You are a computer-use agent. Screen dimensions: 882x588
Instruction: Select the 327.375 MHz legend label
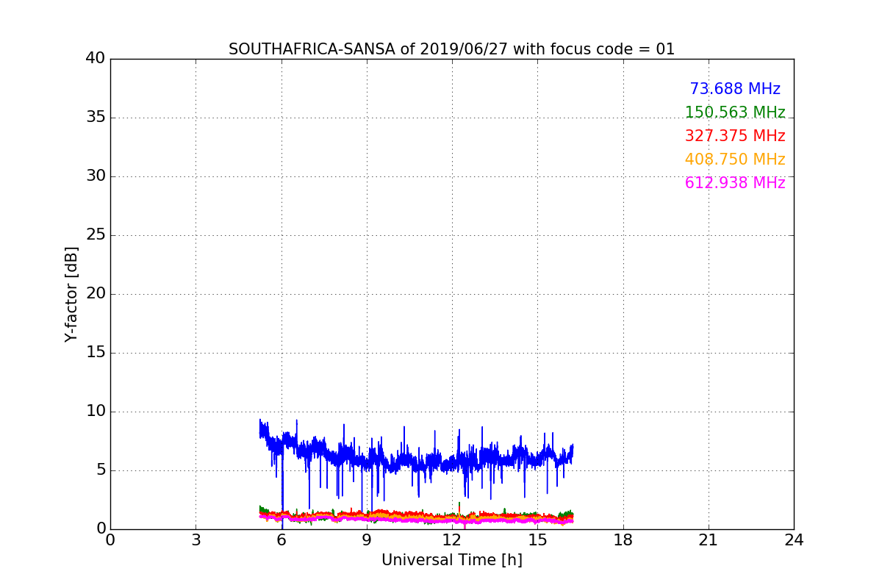(735, 136)
